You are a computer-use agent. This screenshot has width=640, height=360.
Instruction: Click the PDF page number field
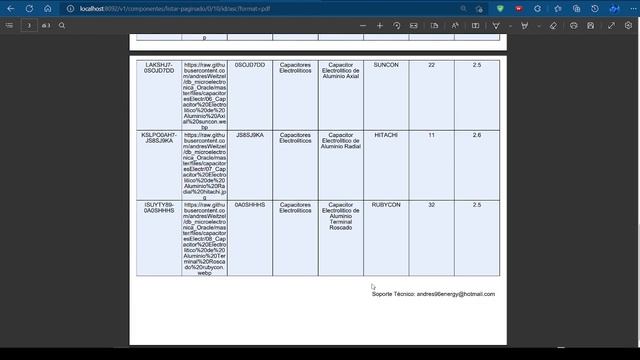click(x=29, y=25)
